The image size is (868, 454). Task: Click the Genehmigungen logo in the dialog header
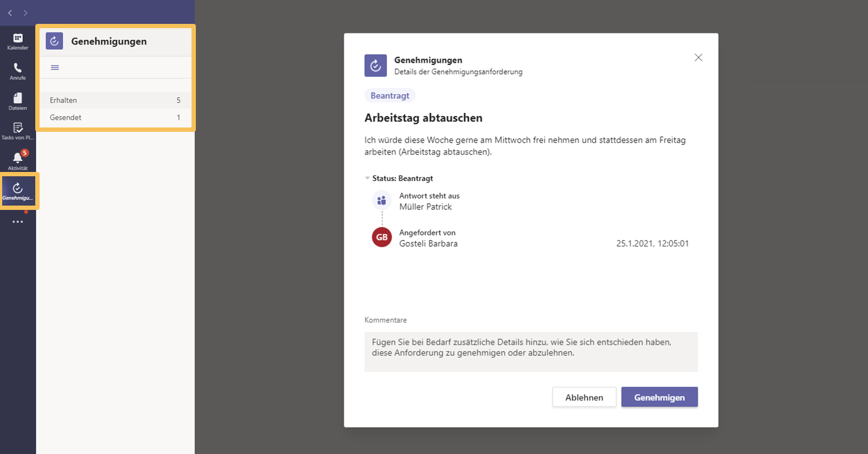[375, 65]
